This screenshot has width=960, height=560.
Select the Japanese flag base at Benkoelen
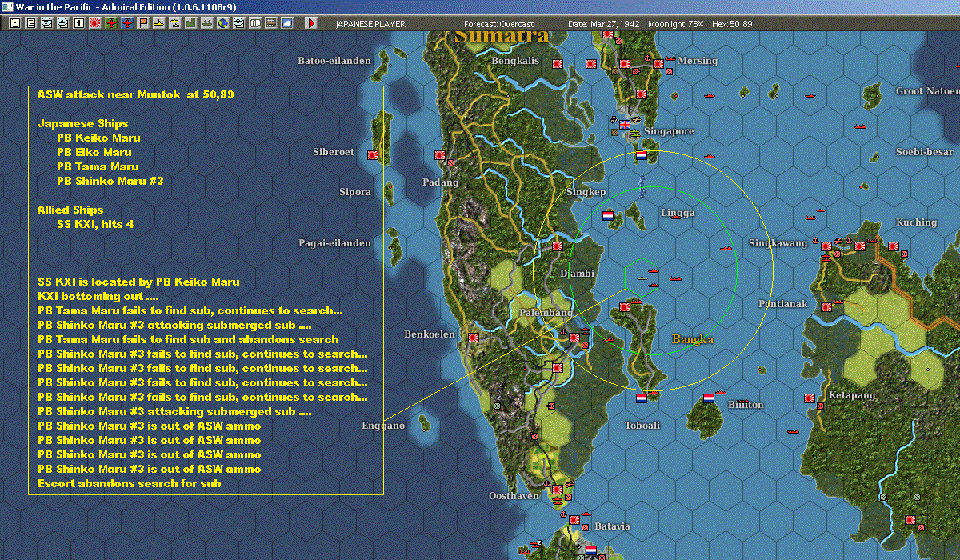[x=474, y=337]
